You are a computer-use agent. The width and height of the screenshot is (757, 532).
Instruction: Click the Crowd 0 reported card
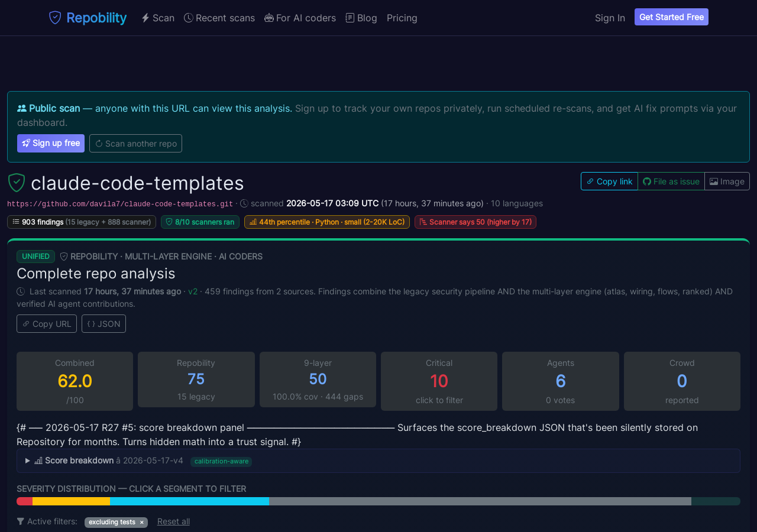(682, 381)
